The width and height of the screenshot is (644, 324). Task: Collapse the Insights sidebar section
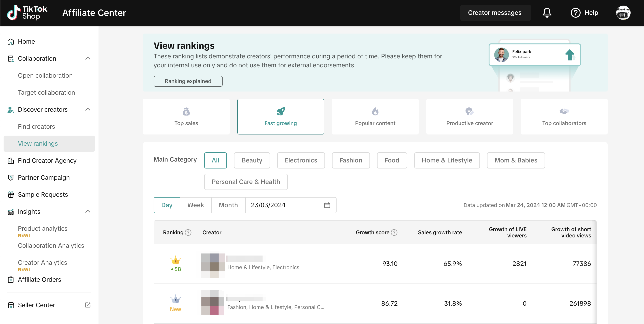pos(88,211)
